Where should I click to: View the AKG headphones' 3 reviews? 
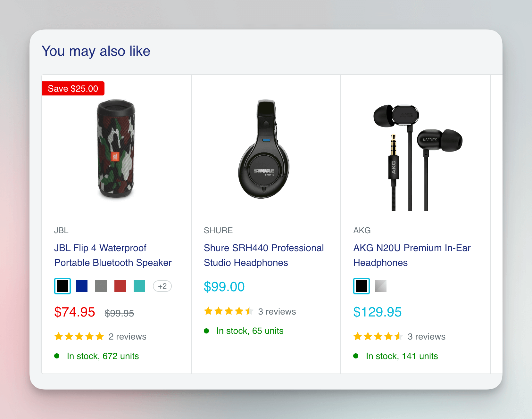pos(426,337)
